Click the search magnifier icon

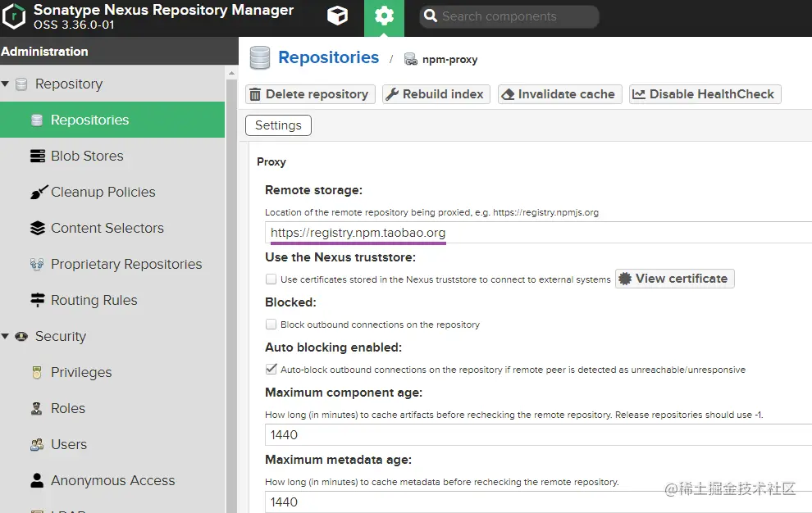pyautogui.click(x=431, y=16)
